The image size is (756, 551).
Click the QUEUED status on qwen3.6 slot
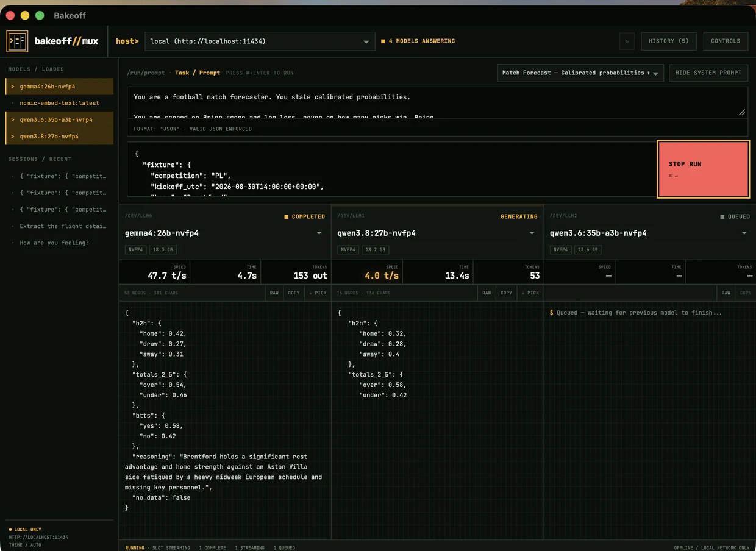pyautogui.click(x=735, y=216)
